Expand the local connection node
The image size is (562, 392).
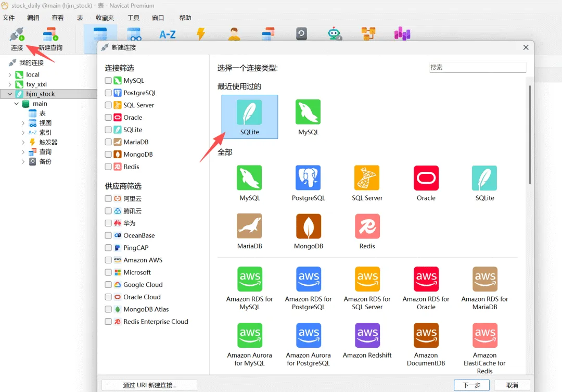tap(10, 74)
